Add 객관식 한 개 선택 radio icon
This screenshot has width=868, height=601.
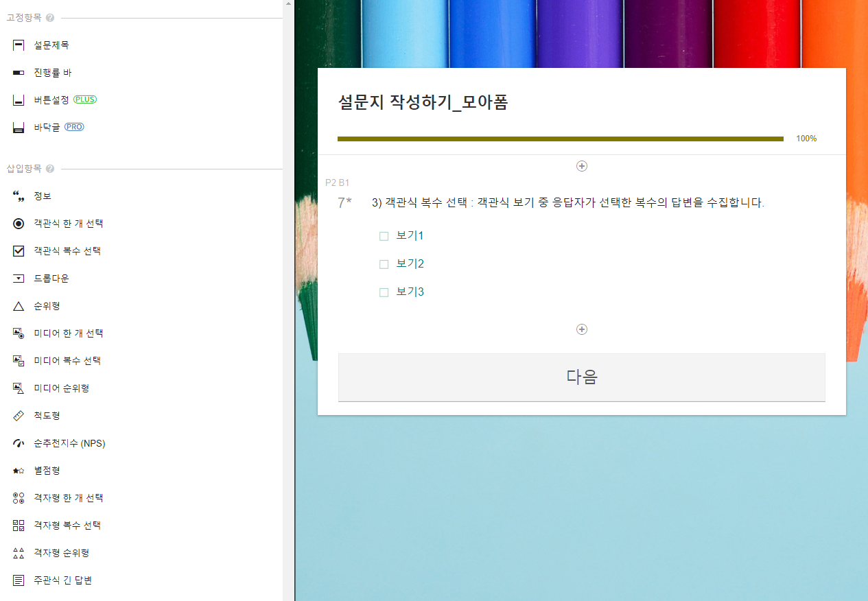[19, 224]
